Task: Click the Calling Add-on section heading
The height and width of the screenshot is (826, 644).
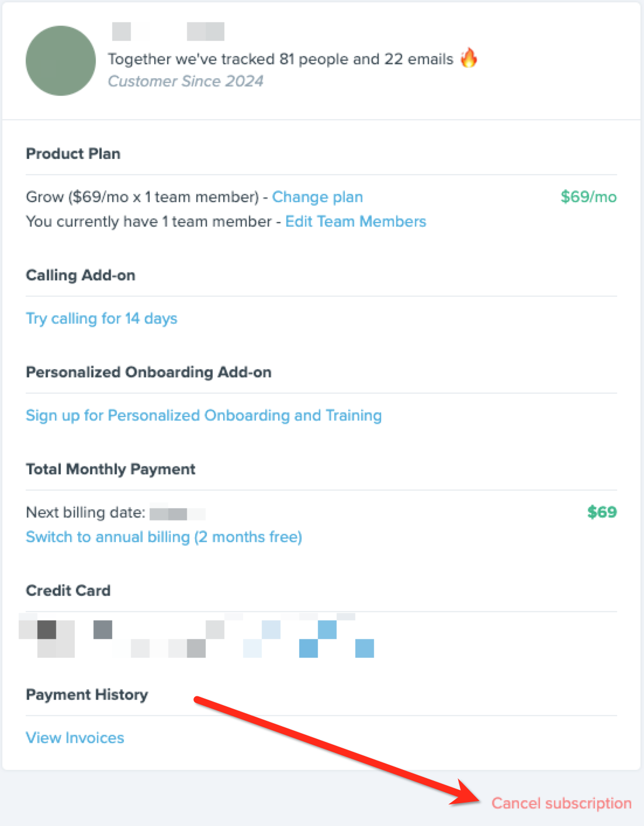Action: [x=81, y=275]
